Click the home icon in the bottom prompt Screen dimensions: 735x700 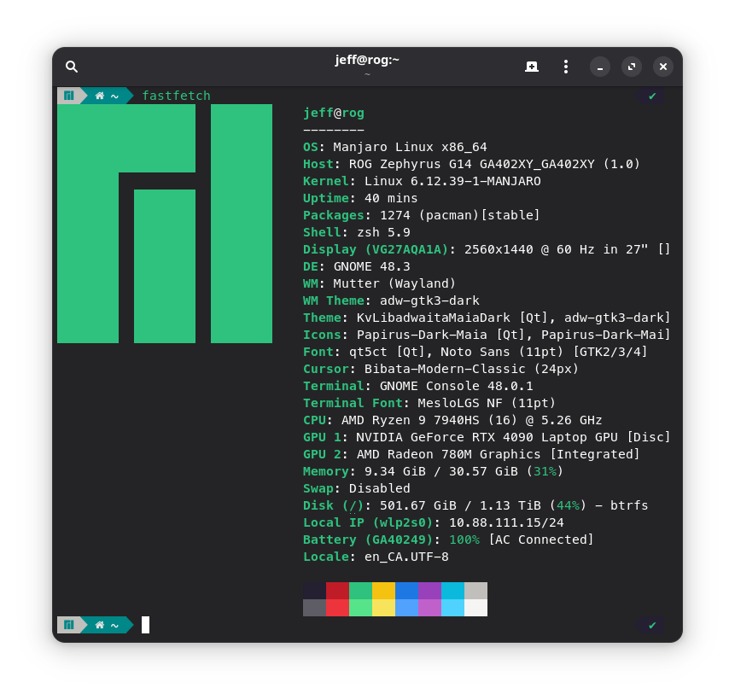[99, 625]
